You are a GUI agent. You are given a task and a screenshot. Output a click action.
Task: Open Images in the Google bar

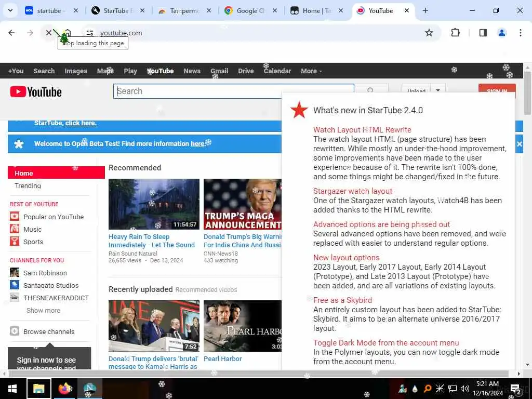pyautogui.click(x=76, y=71)
